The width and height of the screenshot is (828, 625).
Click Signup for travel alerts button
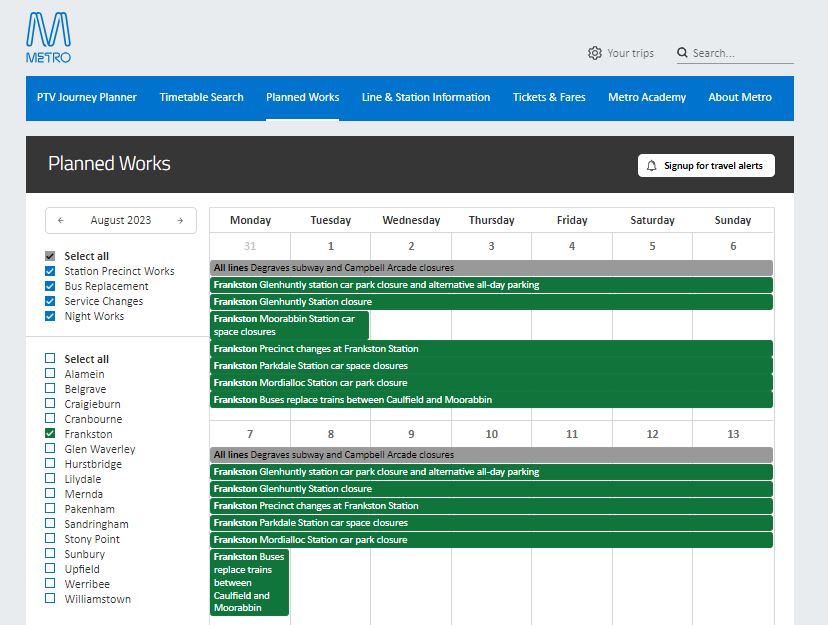[x=706, y=166]
